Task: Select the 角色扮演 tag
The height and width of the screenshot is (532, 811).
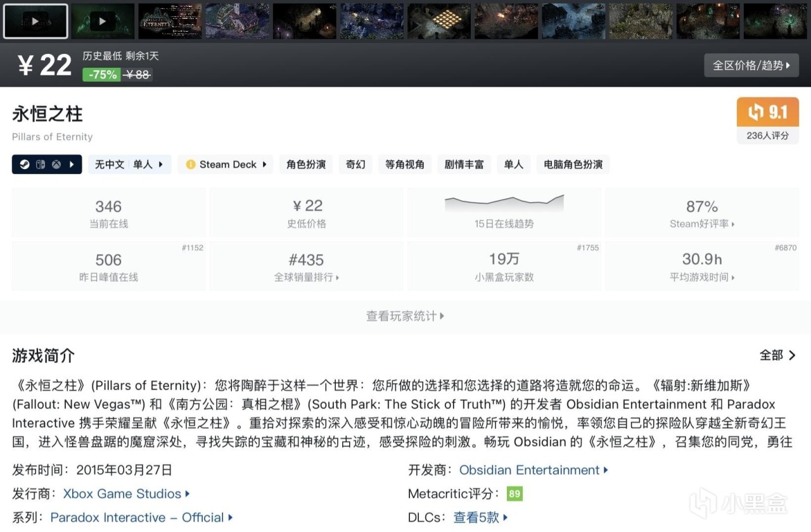Action: 306,165
